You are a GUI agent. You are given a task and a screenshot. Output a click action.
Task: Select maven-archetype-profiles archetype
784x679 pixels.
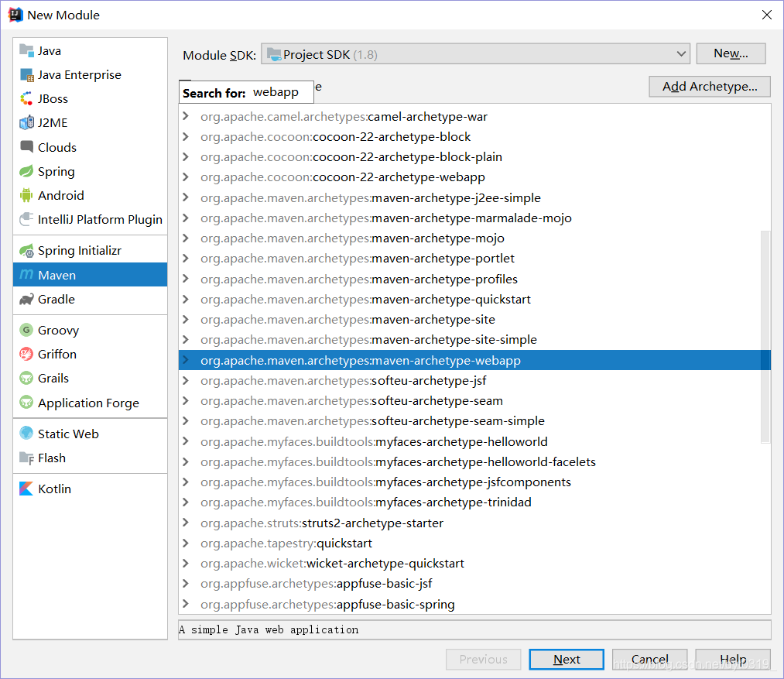[x=358, y=279]
